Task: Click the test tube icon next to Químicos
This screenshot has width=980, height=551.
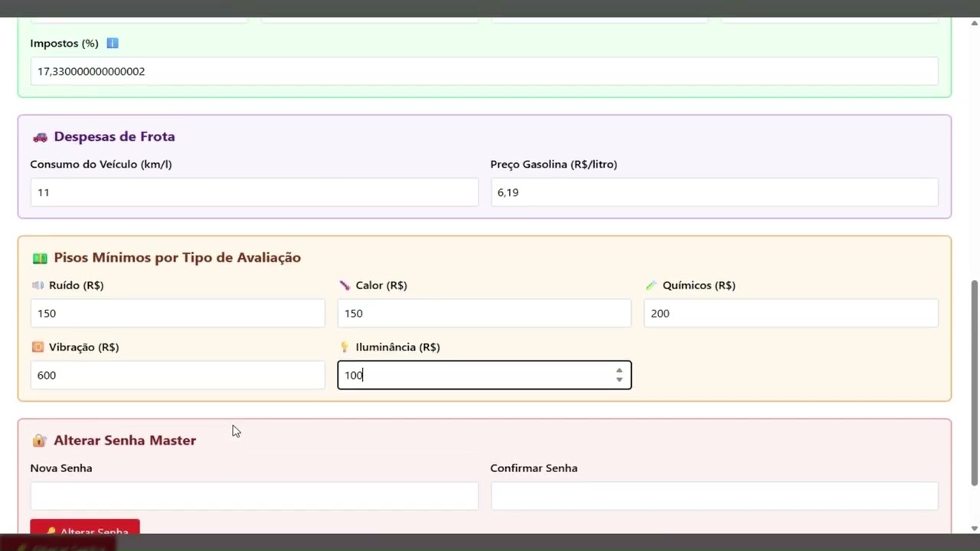Action: click(x=651, y=285)
